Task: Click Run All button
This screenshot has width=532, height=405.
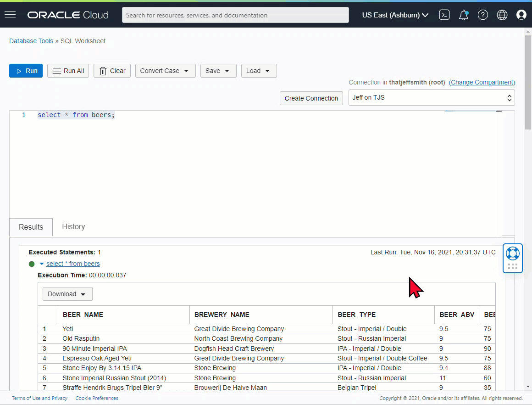Action: (x=68, y=71)
